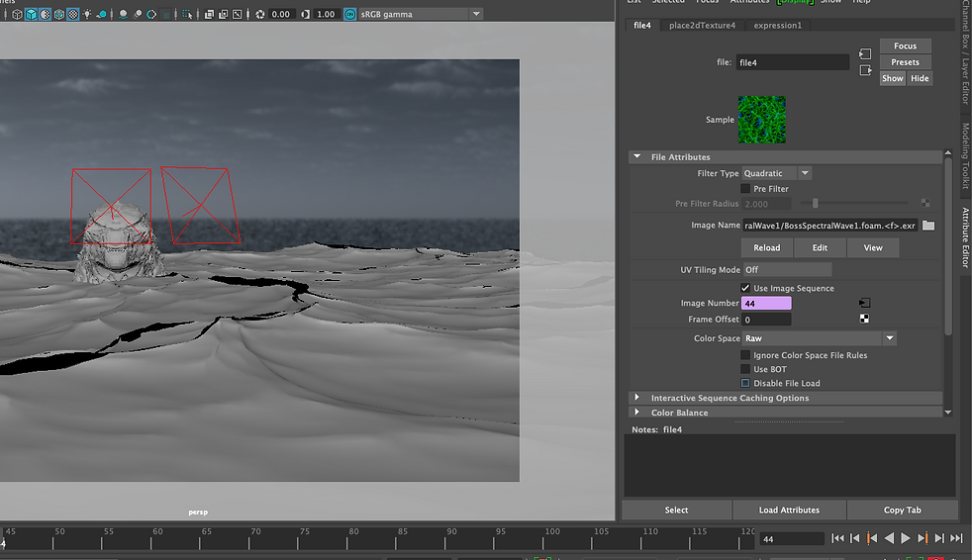The height and width of the screenshot is (560, 972).
Task: Enable Ignore Color Space File Rules
Action: 745,355
